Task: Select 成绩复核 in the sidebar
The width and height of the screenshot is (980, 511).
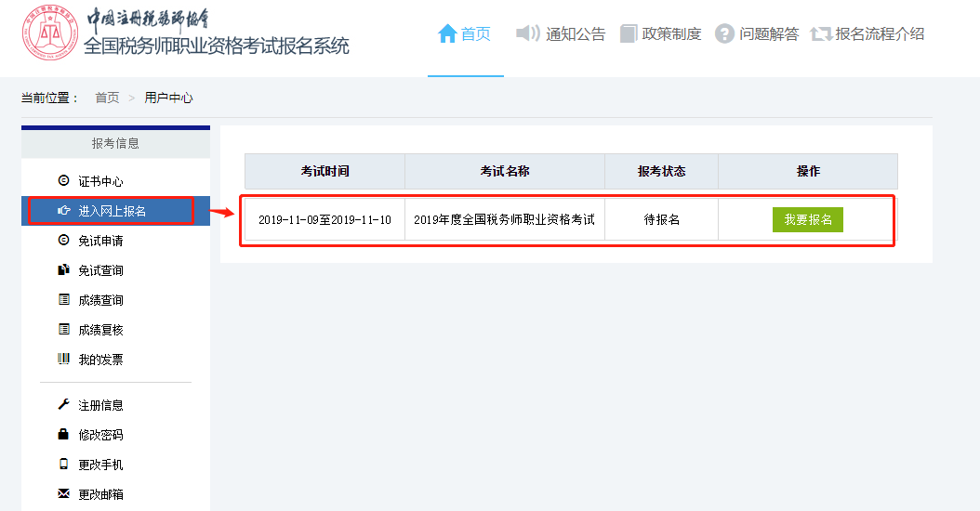Action: pos(100,330)
